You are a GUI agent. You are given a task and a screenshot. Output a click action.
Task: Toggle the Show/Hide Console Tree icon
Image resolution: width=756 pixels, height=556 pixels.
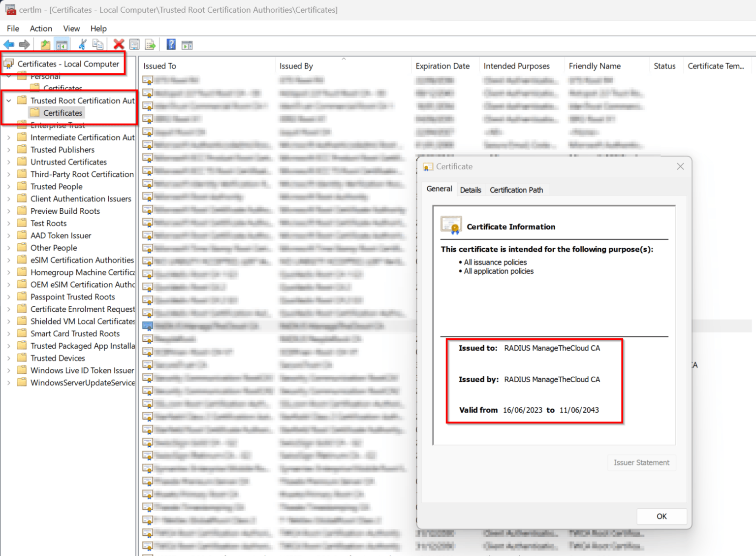pyautogui.click(x=62, y=44)
